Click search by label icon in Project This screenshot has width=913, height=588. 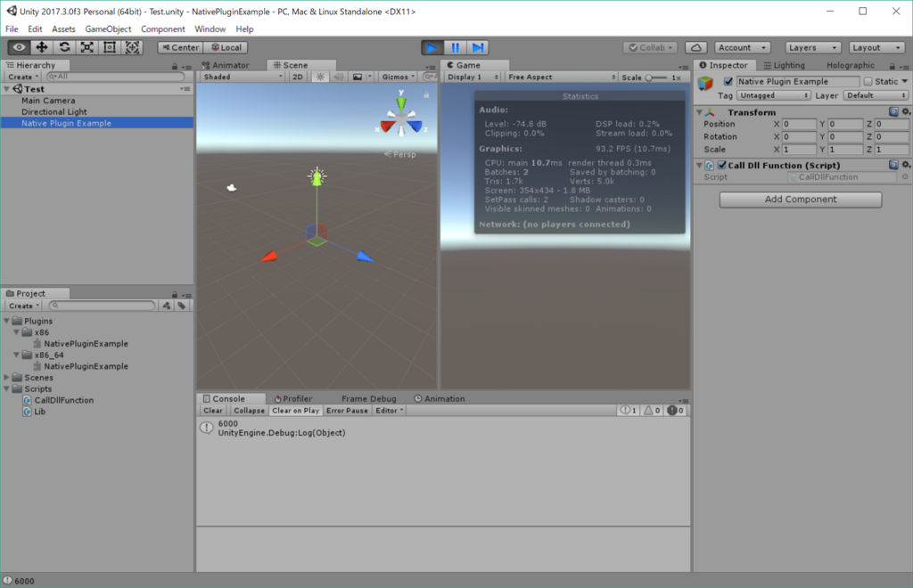(182, 306)
